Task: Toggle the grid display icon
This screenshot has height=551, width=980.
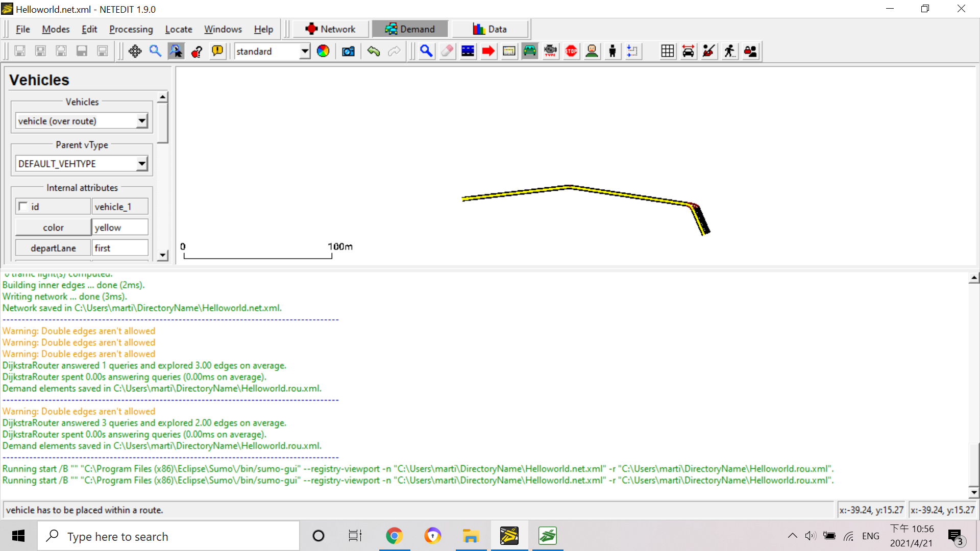Action: click(667, 51)
